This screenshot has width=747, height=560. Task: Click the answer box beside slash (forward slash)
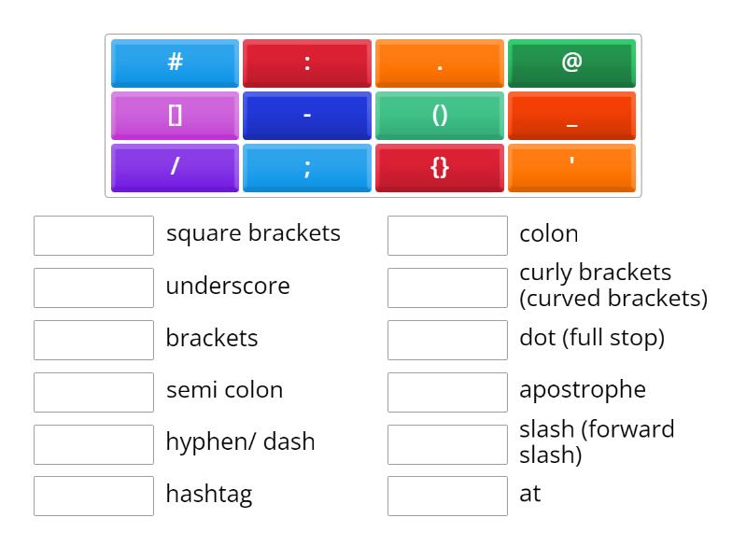coord(447,443)
